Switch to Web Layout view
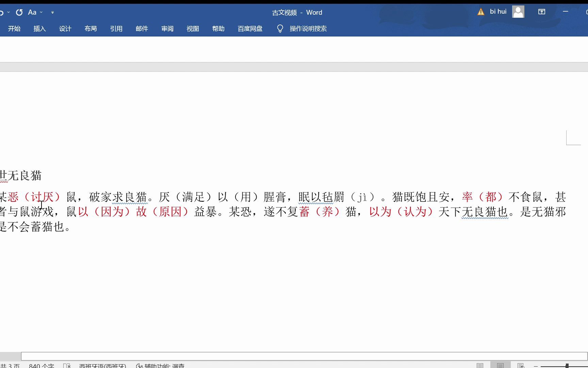The image size is (588, 368). pos(521,366)
